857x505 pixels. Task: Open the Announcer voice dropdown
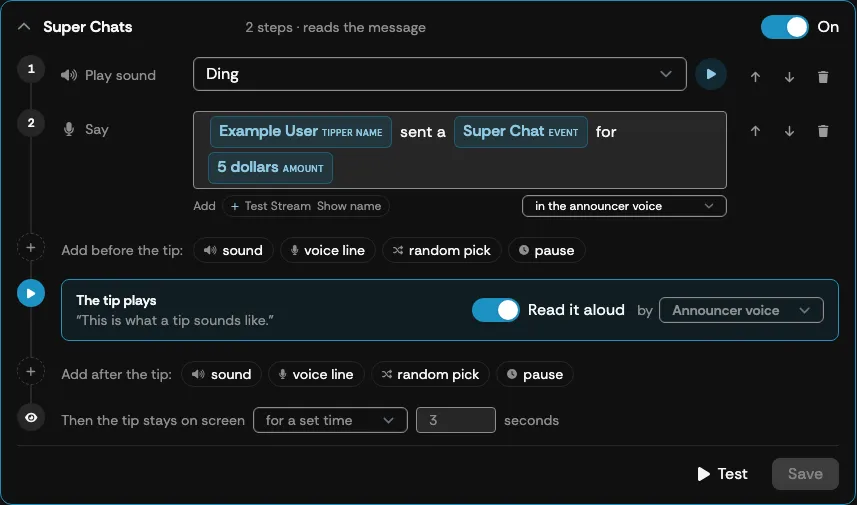pyautogui.click(x=741, y=310)
